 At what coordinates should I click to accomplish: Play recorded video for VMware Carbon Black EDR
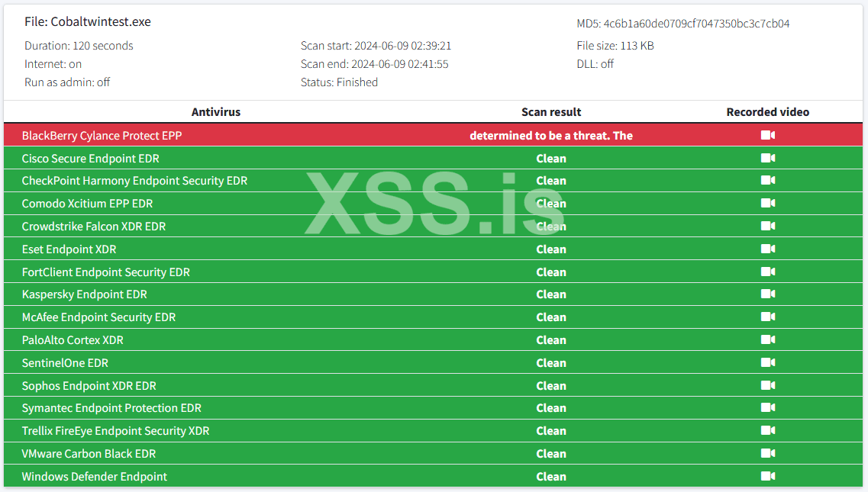pos(768,453)
